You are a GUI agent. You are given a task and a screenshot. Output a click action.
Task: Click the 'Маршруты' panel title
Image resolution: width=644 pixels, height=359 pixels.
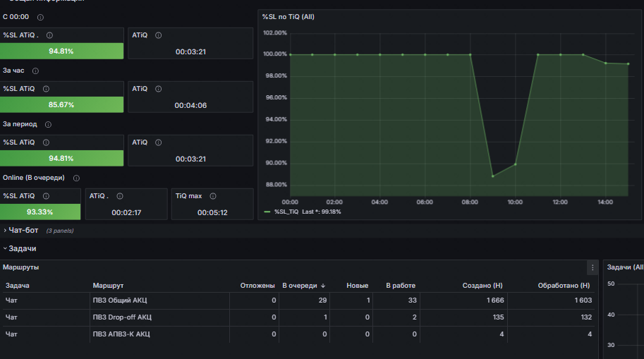[21, 267]
